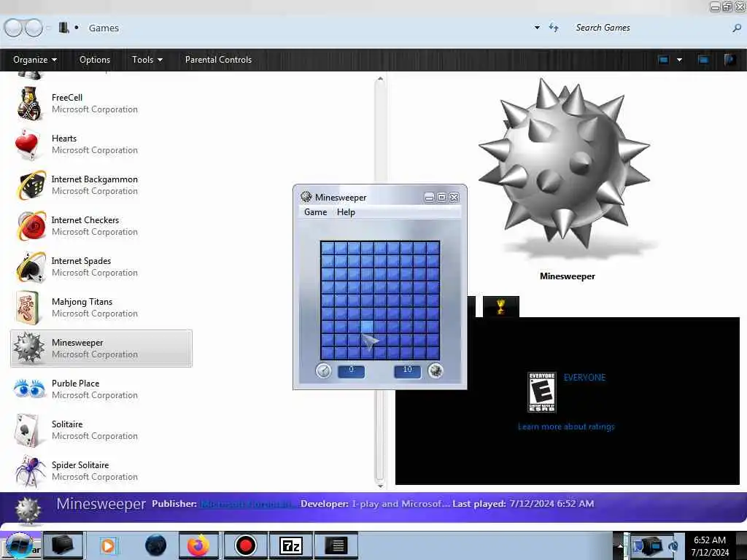The height and width of the screenshot is (560, 747).
Task: Click the top-left Minesweeper board tile
Action: (x=328, y=248)
